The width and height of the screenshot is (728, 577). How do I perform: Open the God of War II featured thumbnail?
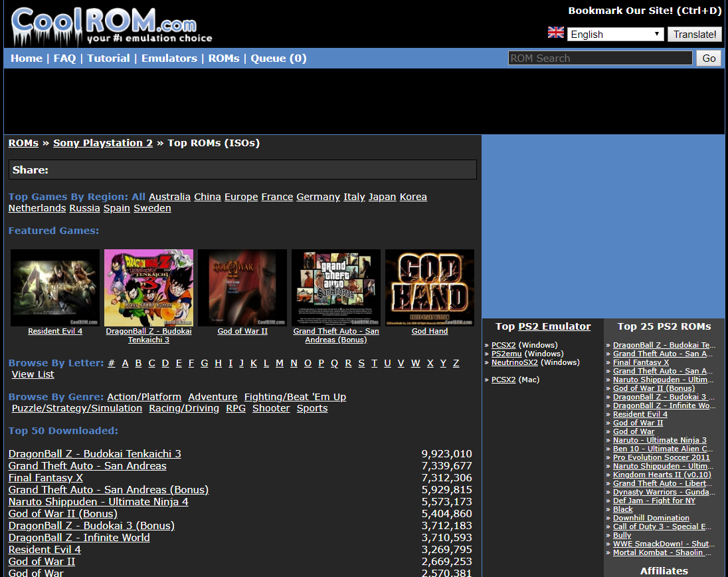[242, 288]
